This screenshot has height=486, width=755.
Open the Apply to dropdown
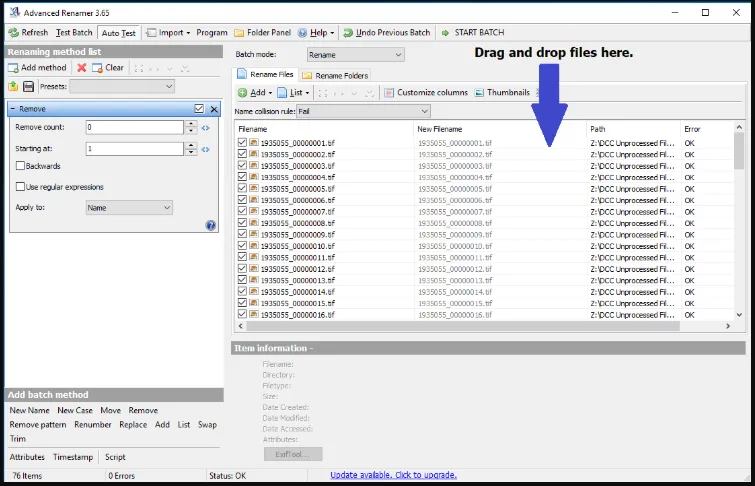coord(129,208)
